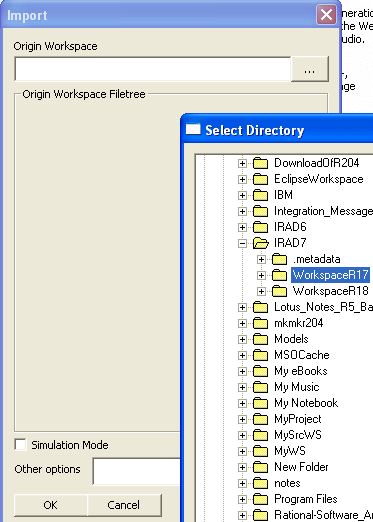373x522 pixels.
Task: Click the MyProject folder icon
Action: tap(260, 419)
